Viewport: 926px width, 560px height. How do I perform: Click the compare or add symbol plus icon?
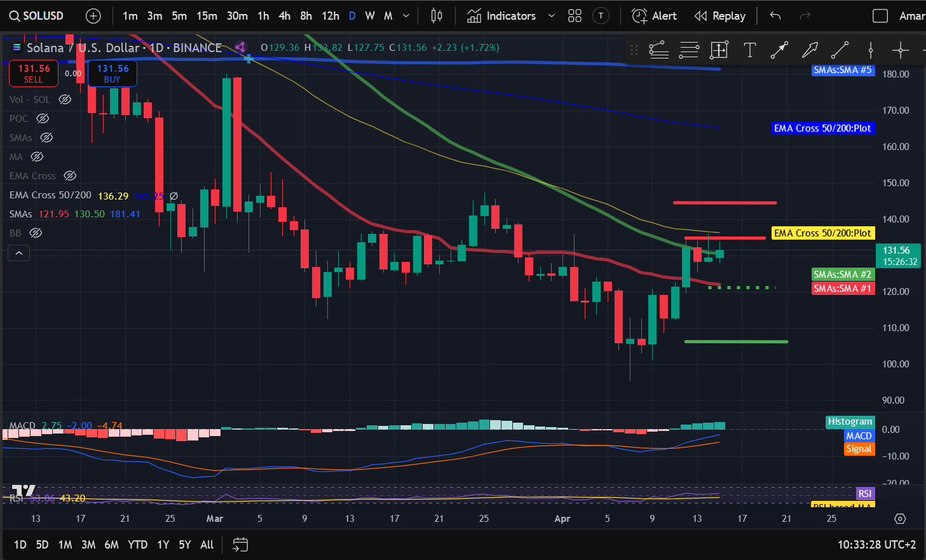pos(93,16)
